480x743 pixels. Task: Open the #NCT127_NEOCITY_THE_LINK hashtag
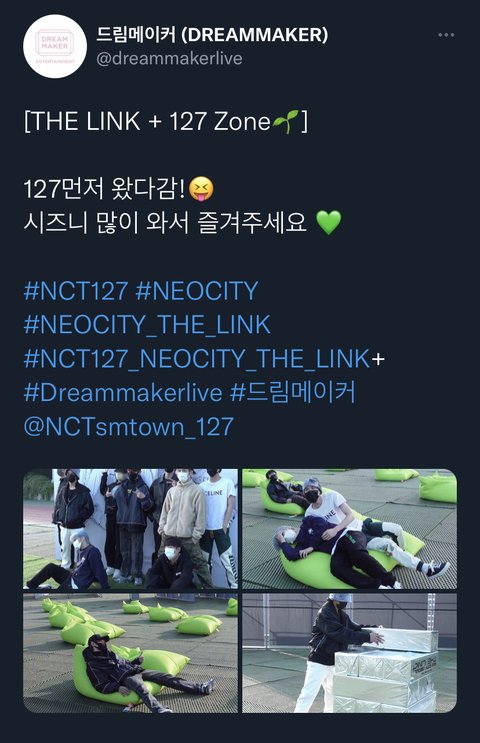click(x=197, y=359)
